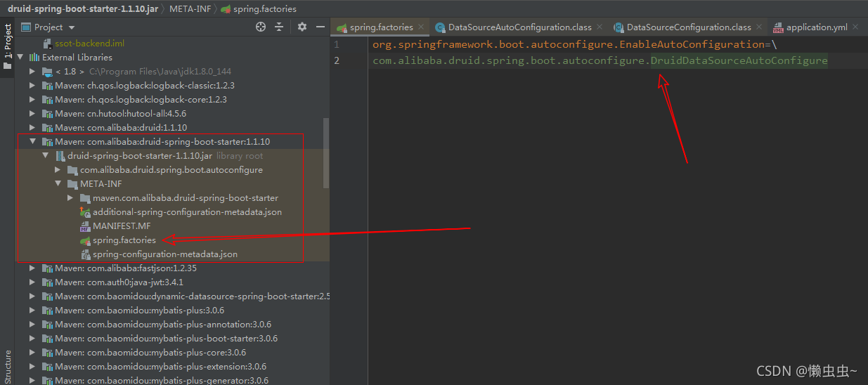Open Project panel settings gear
This screenshot has height=385, width=868.
tap(302, 27)
